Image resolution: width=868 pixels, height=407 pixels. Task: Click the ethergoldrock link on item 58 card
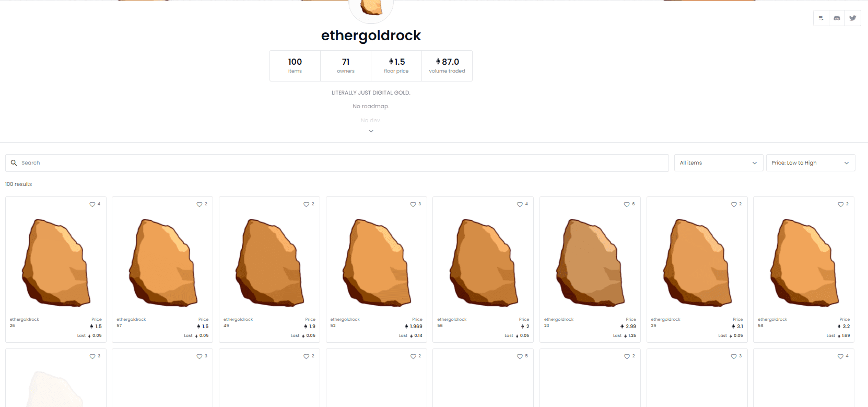click(772, 319)
